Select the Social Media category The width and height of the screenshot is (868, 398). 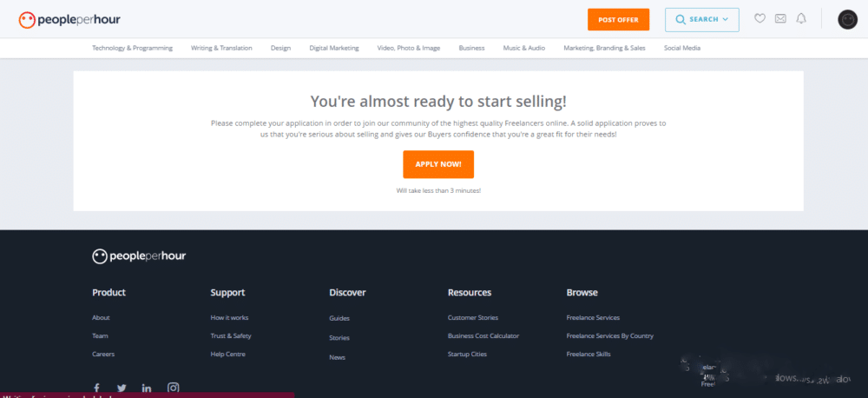coord(682,48)
